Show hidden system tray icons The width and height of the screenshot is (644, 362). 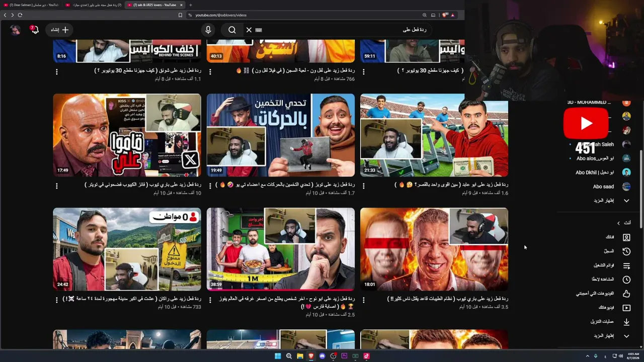[587, 356]
